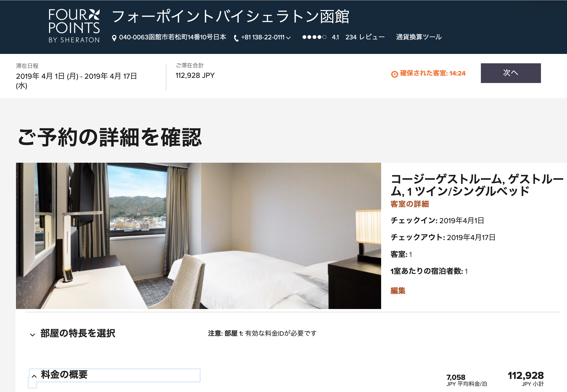Click the star rating circles
The height and width of the screenshot is (392, 567).
(x=314, y=37)
